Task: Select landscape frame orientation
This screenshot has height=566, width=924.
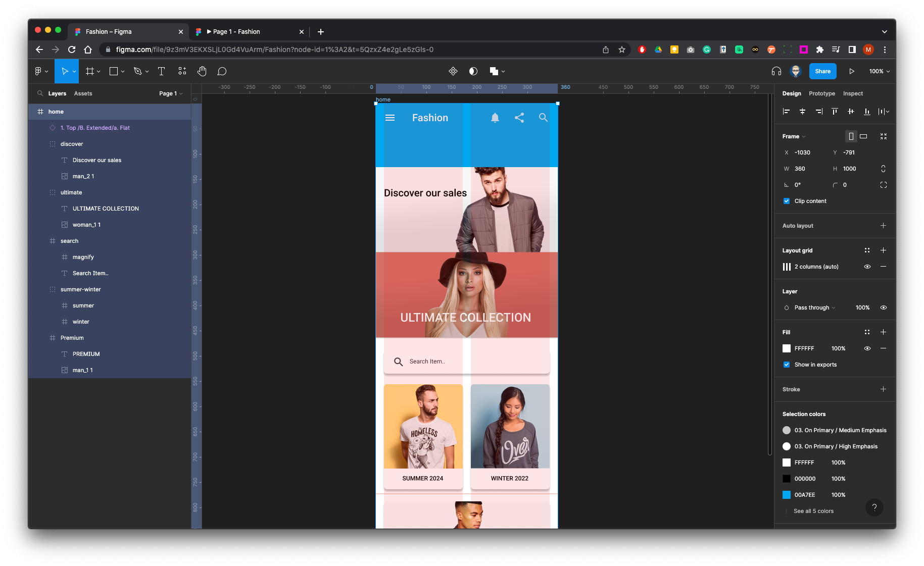Action: coord(864,136)
